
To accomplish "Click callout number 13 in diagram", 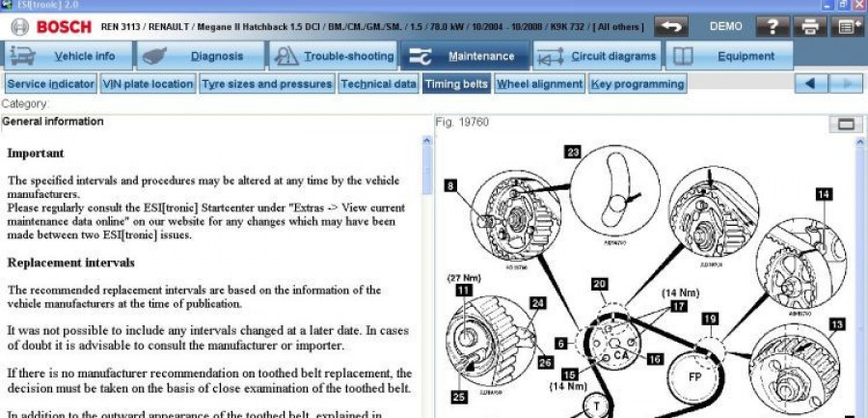I will [x=837, y=324].
